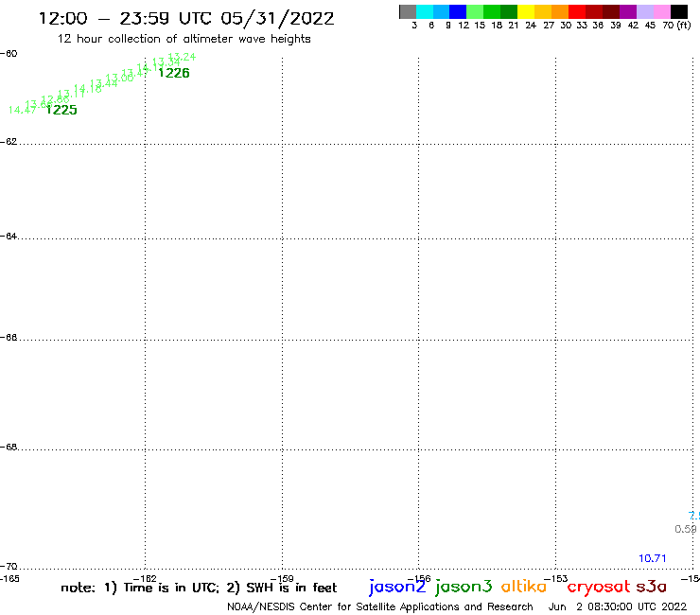Click the -159 longitude axis label
This screenshot has height=615, width=700.
282,579
